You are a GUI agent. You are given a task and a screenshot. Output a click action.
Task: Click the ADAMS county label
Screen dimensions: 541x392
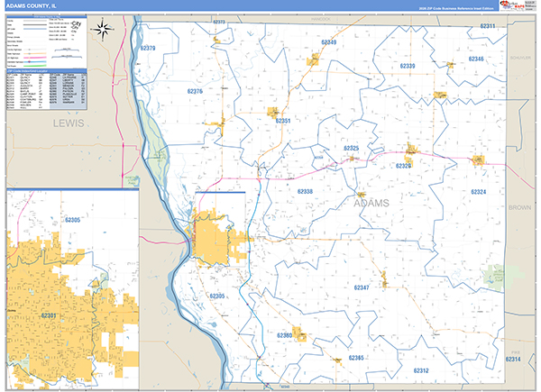click(x=371, y=203)
